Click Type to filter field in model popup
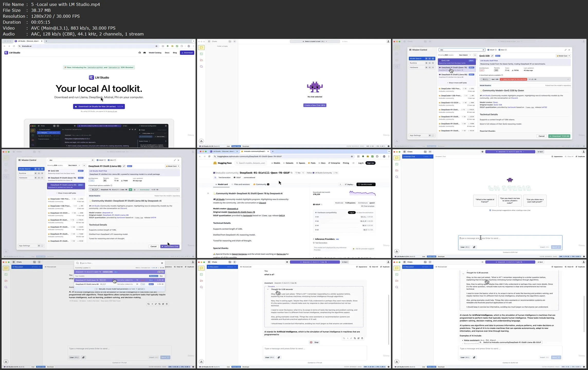This screenshot has height=370, width=588. 120,263
